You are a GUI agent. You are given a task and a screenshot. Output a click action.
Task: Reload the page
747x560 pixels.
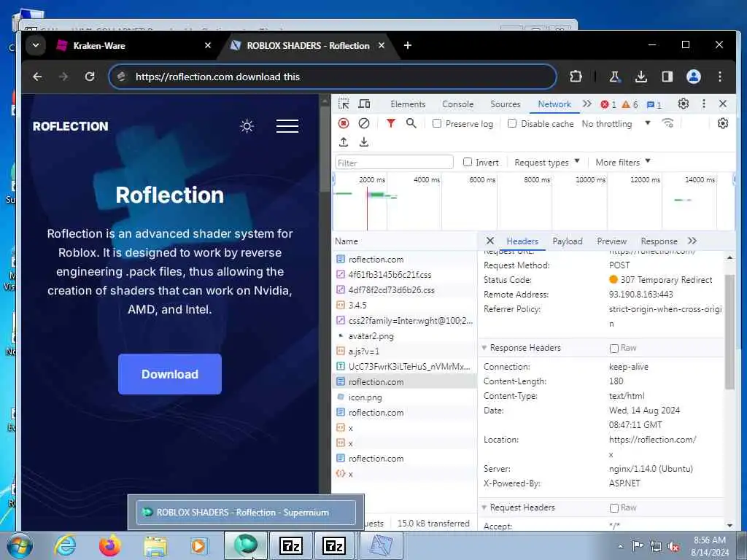[90, 77]
